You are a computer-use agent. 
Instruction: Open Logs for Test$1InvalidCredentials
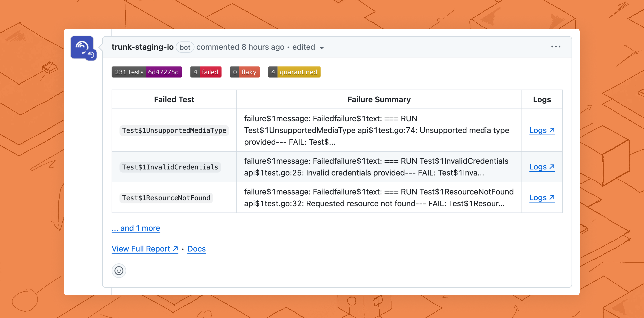pos(542,167)
